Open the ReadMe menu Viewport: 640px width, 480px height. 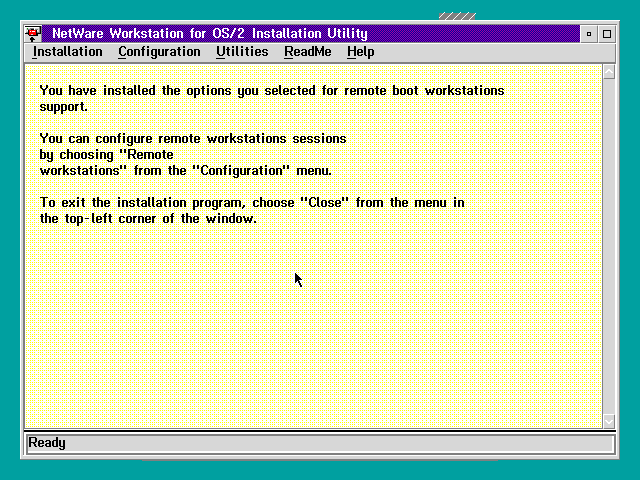click(308, 52)
